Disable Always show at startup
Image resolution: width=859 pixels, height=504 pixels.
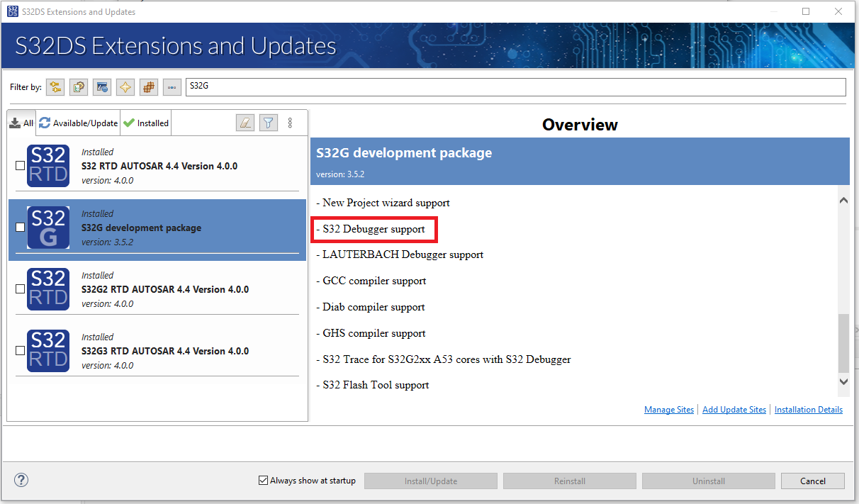pos(263,480)
